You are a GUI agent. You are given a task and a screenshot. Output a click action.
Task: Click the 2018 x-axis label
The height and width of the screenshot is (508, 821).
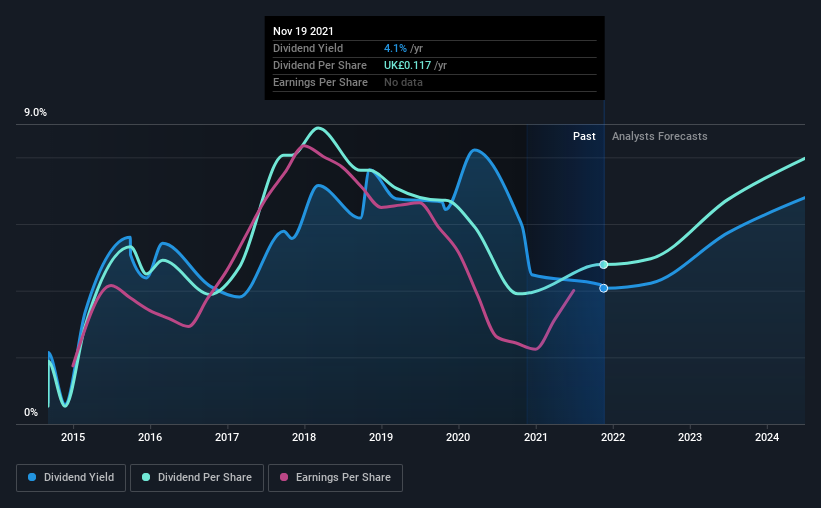click(x=304, y=437)
